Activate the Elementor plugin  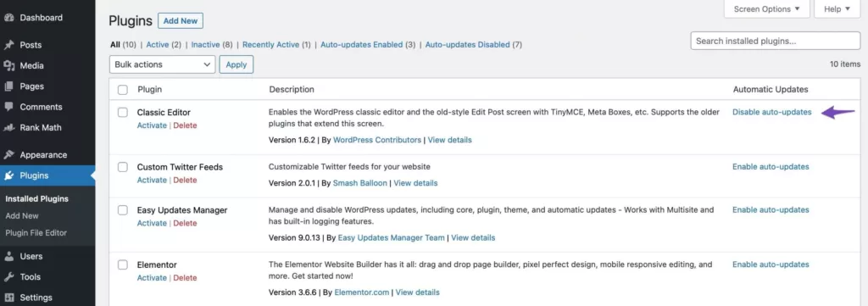click(x=152, y=278)
